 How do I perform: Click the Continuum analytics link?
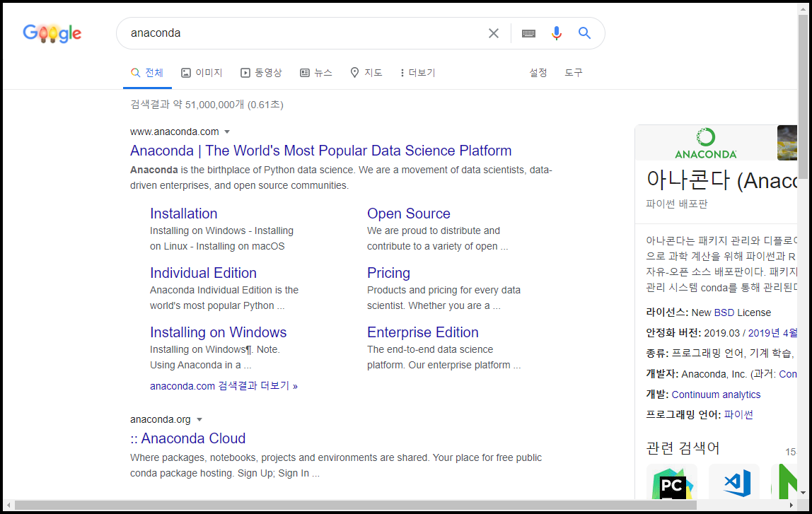[716, 395]
